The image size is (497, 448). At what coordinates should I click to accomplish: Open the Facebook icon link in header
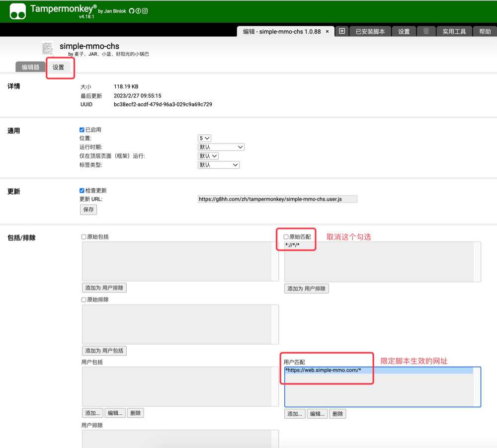pyautogui.click(x=138, y=11)
